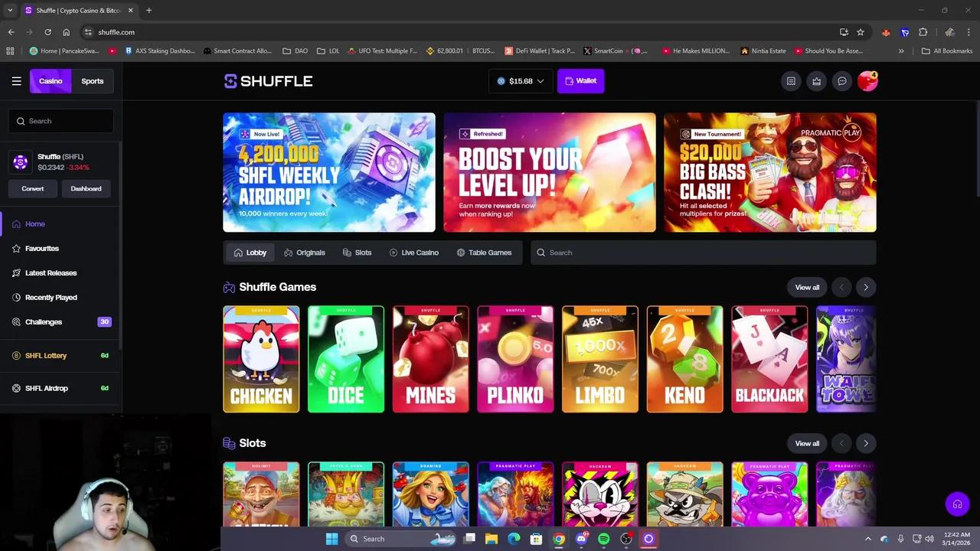
Task: Advance the Shuffle Games carousel with right arrow
Action: click(x=866, y=287)
